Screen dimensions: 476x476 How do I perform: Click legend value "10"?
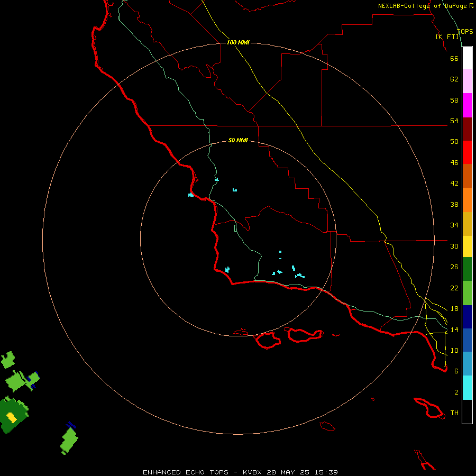[454, 351]
